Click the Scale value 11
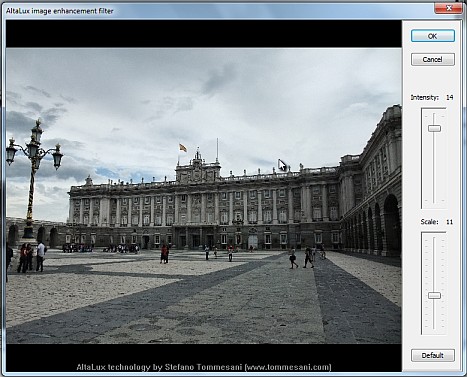This screenshot has height=377, width=467. (x=450, y=222)
